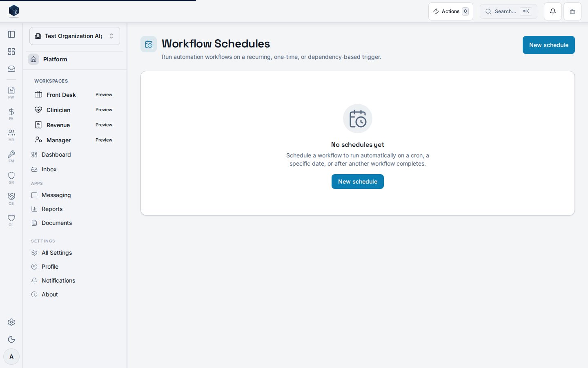
Task: Open All Settings
Action: click(74, 253)
